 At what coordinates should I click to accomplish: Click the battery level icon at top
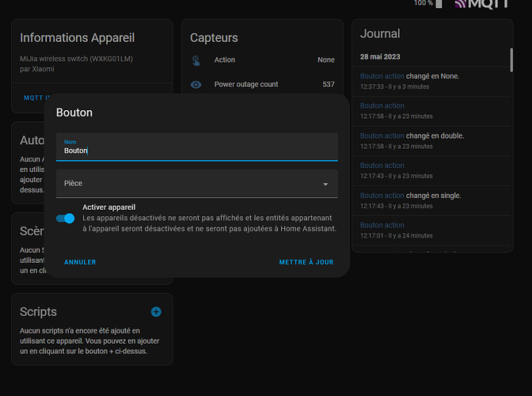tap(439, 4)
